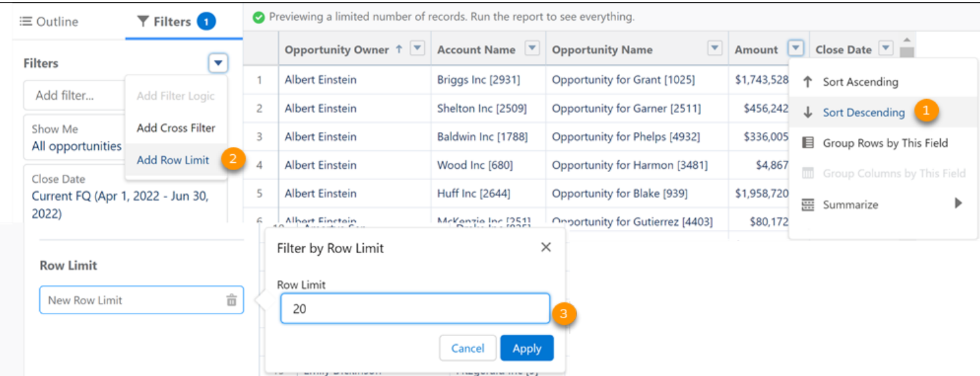
Task: Click the Sort Ascending up-arrow icon
Action: [807, 82]
